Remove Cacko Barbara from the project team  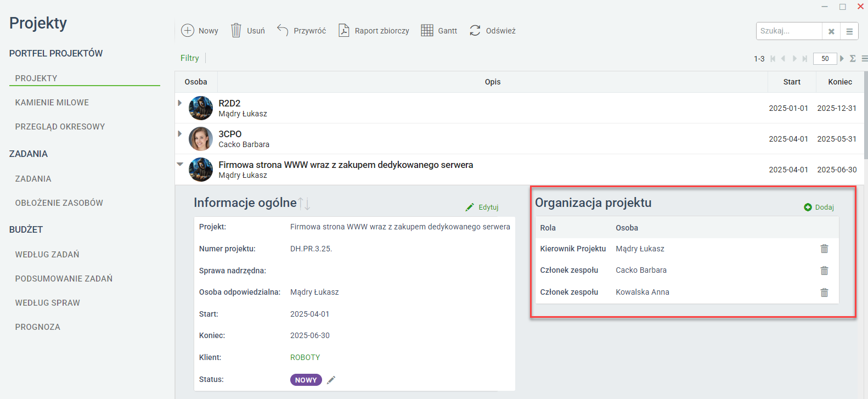point(824,271)
